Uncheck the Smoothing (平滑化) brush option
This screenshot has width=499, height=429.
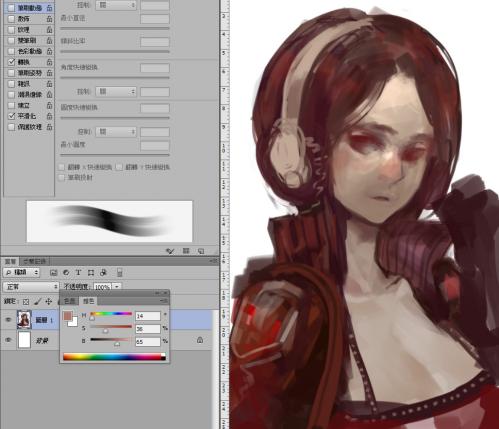coord(12,116)
